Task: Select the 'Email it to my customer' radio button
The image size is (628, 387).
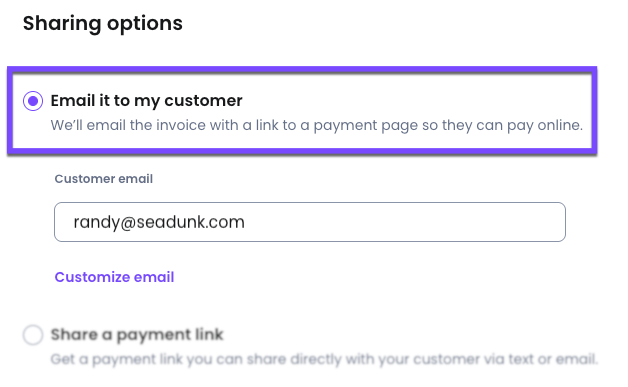Action: point(33,101)
